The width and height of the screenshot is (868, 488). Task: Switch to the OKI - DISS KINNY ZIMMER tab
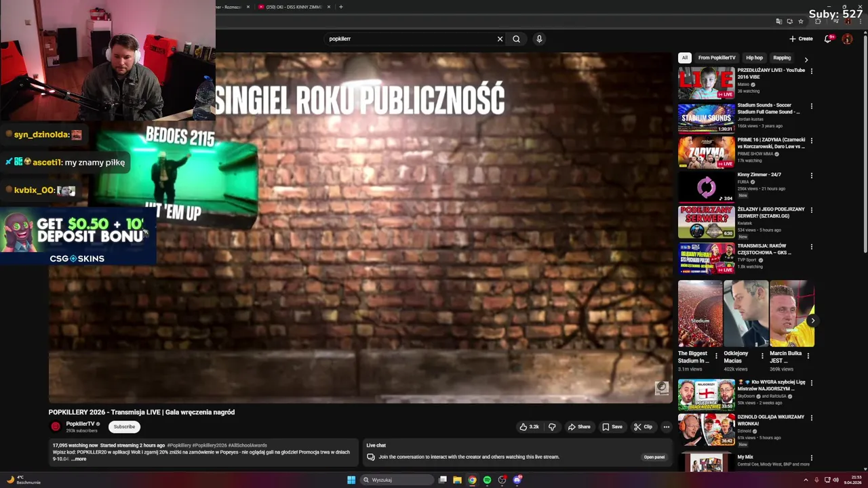(x=294, y=7)
